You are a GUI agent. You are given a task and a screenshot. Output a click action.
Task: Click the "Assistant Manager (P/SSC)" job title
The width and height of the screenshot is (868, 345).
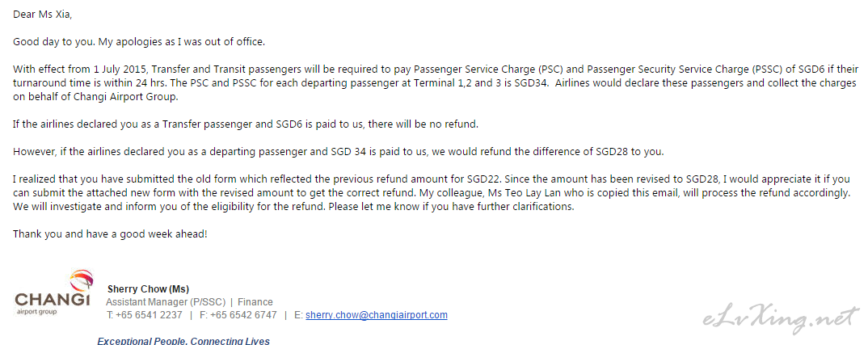tap(166, 302)
